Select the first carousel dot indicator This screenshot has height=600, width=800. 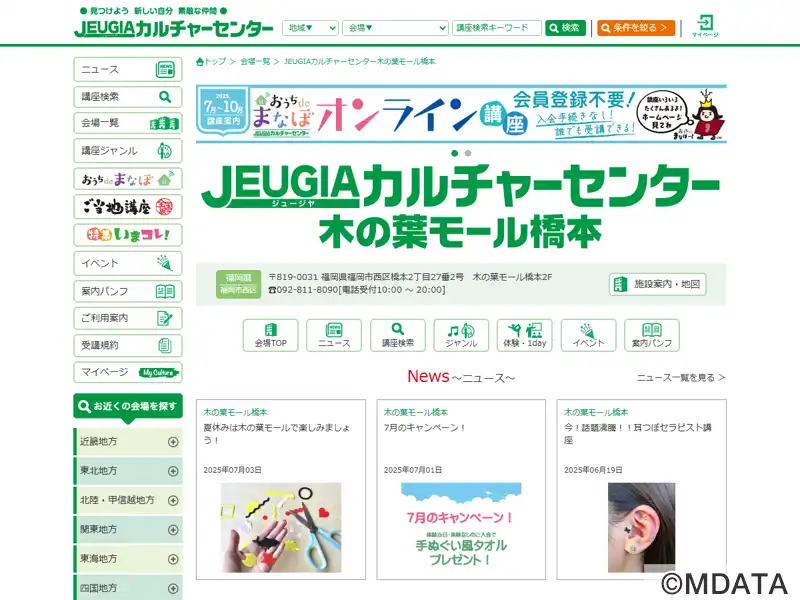click(455, 153)
